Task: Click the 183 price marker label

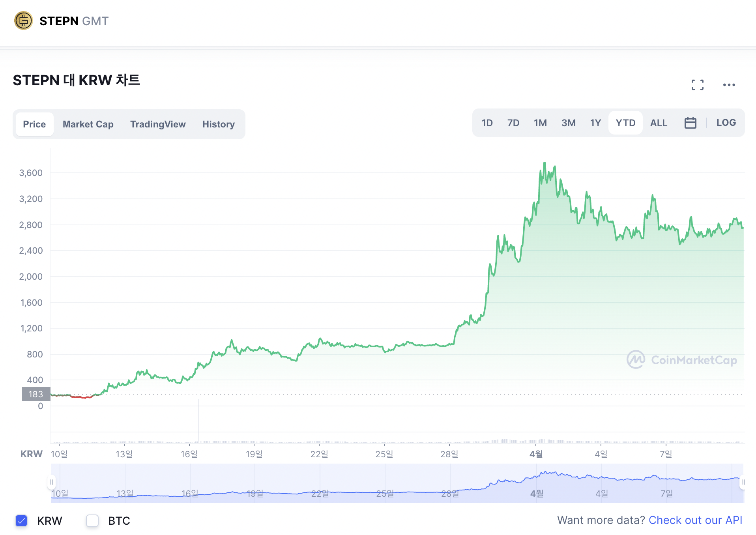Action: 36,394
